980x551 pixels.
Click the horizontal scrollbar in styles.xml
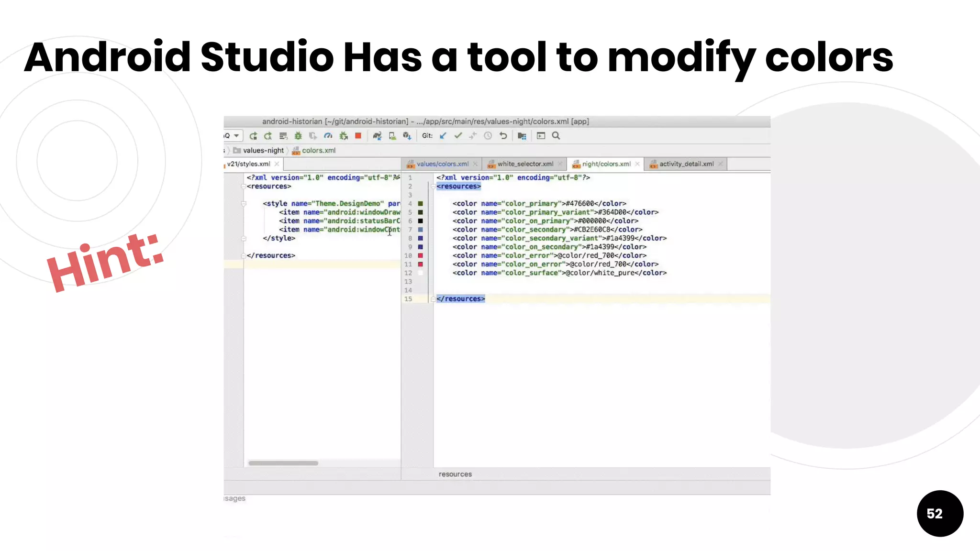(283, 463)
